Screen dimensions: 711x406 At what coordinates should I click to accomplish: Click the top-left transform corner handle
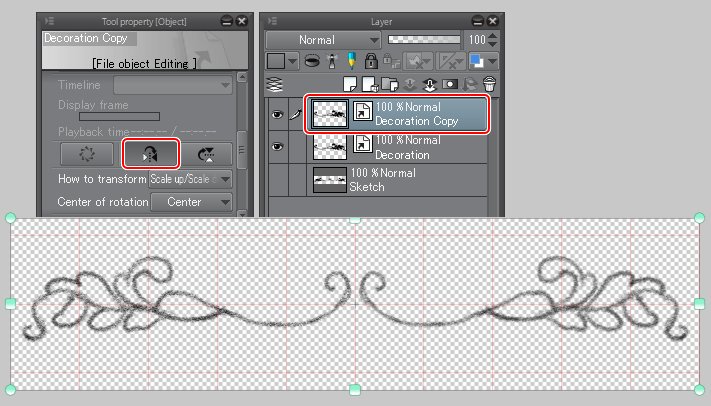pyautogui.click(x=10, y=218)
